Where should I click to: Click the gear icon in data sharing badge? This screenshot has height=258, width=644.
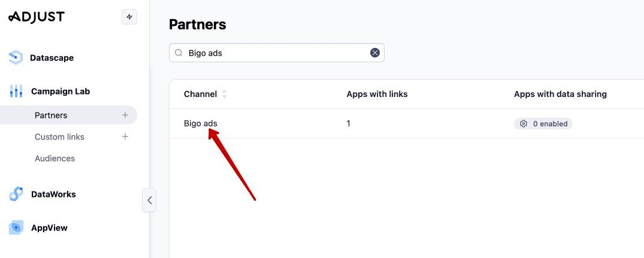coord(523,123)
